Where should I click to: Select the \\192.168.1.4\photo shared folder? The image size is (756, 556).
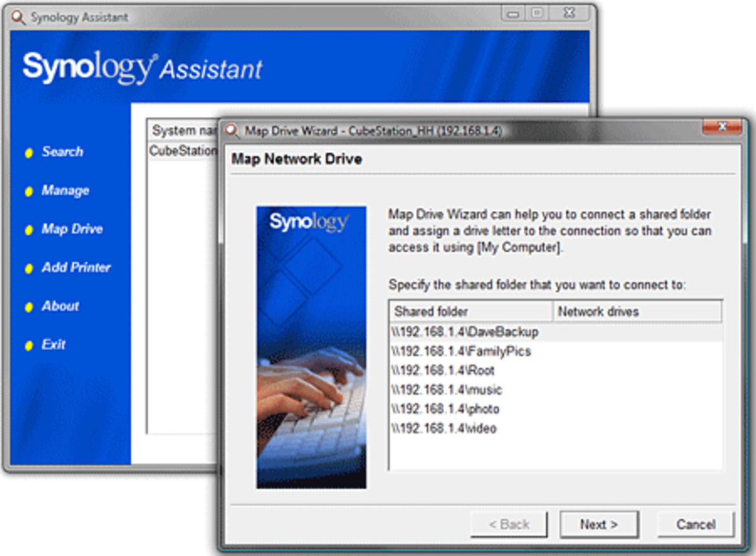(x=556, y=409)
